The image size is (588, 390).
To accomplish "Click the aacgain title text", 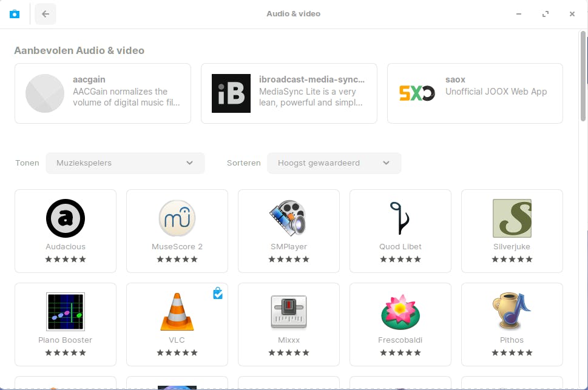I will (89, 79).
